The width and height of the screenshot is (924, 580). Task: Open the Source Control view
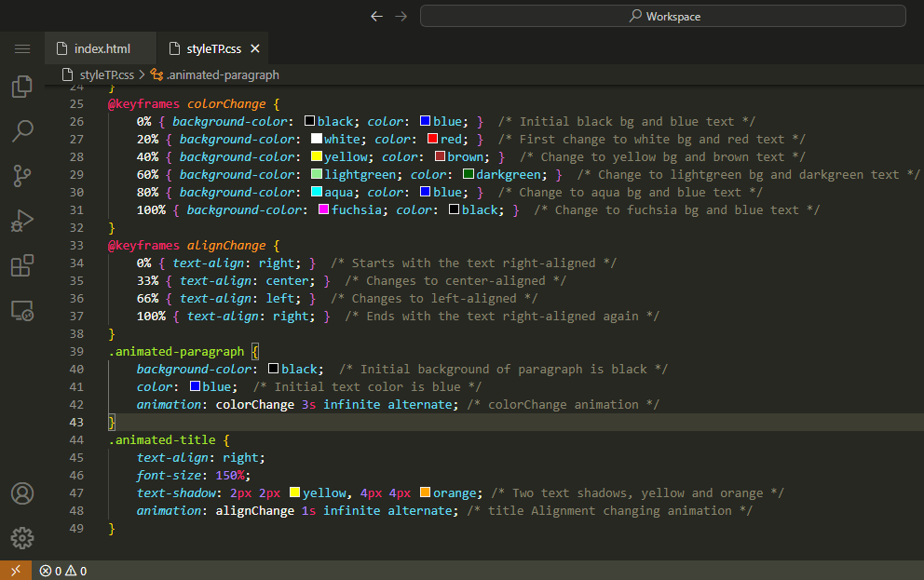[x=22, y=176]
